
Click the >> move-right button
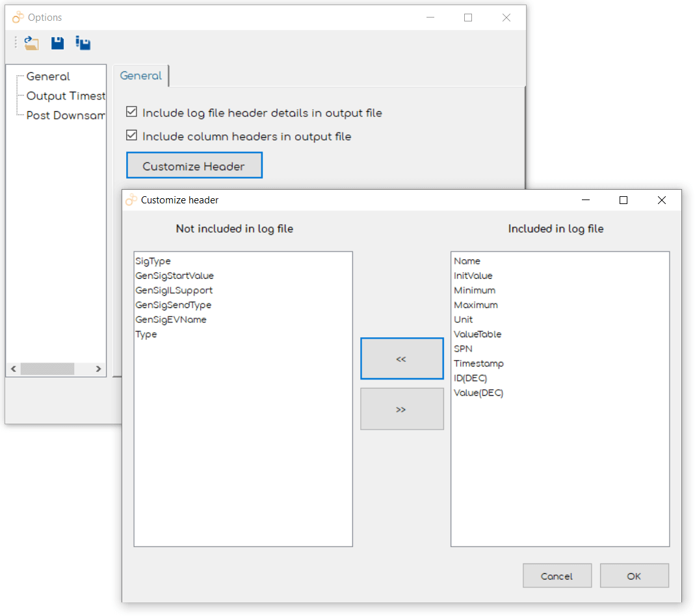(402, 409)
